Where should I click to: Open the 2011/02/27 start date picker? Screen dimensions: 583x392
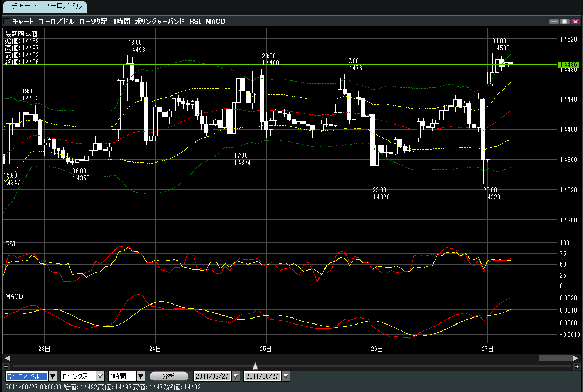point(235,376)
